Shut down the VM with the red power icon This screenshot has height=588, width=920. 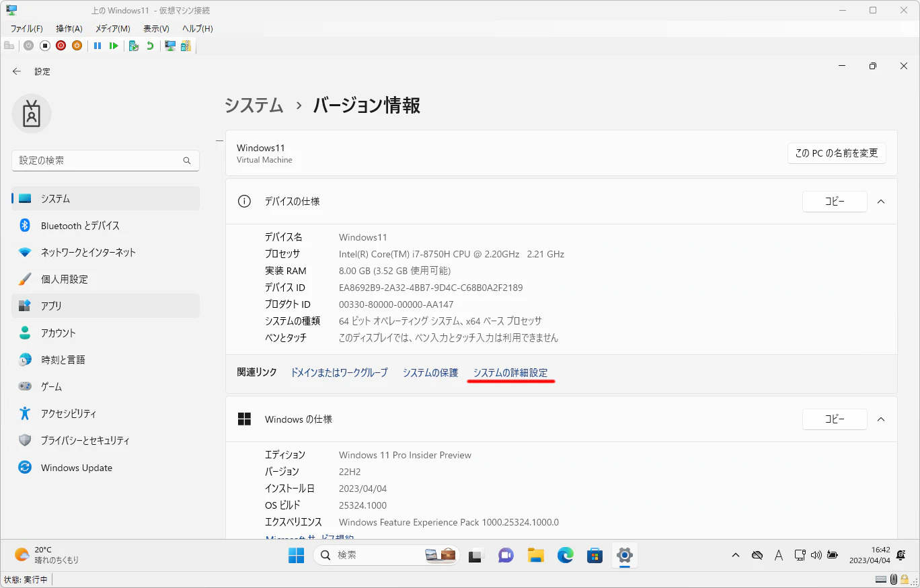[61, 46]
